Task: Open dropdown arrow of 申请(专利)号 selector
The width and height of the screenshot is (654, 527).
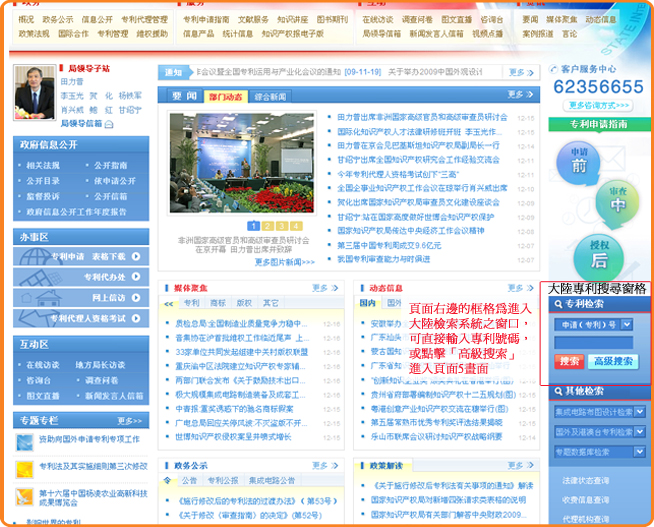Action: [x=626, y=324]
